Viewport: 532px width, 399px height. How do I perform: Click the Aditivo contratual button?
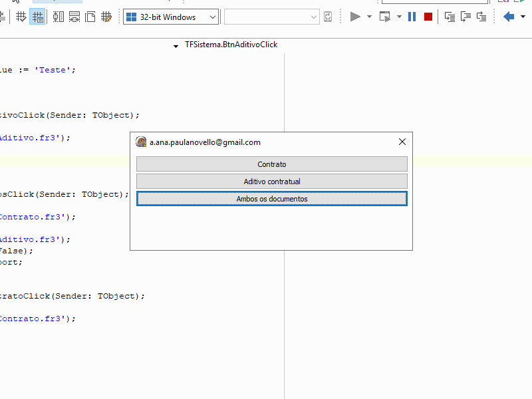tap(272, 182)
